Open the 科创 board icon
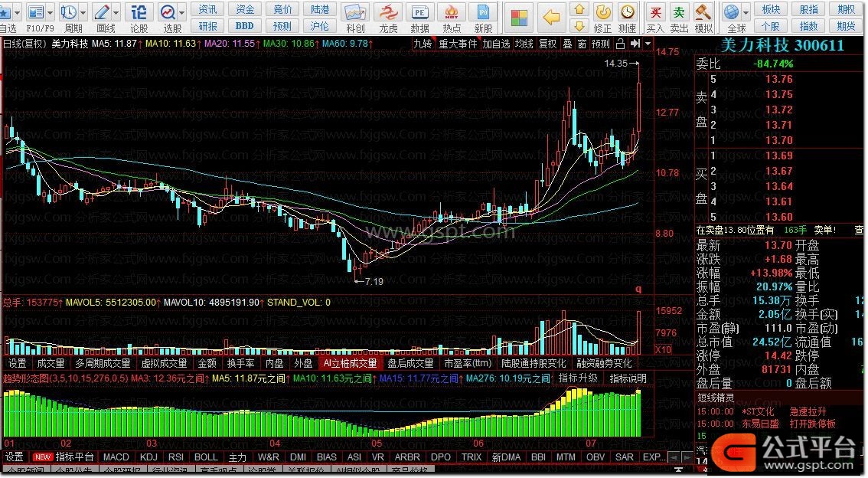 [355, 12]
